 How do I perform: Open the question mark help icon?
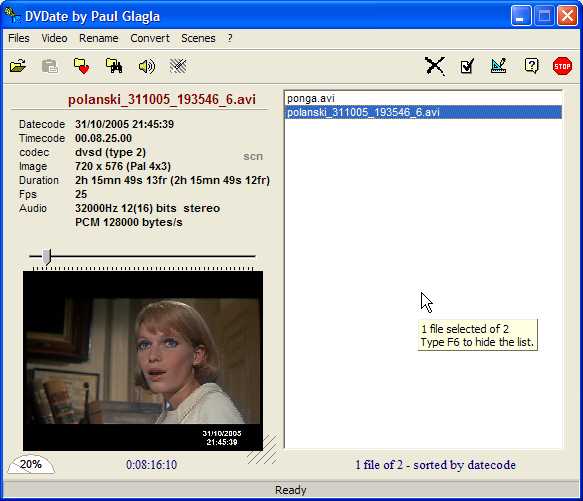531,66
